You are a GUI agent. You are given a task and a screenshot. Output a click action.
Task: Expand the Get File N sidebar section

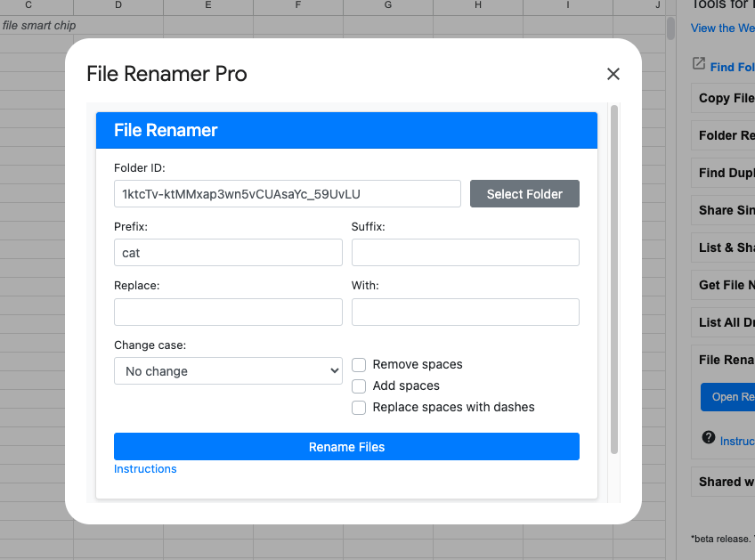pyautogui.click(x=723, y=285)
